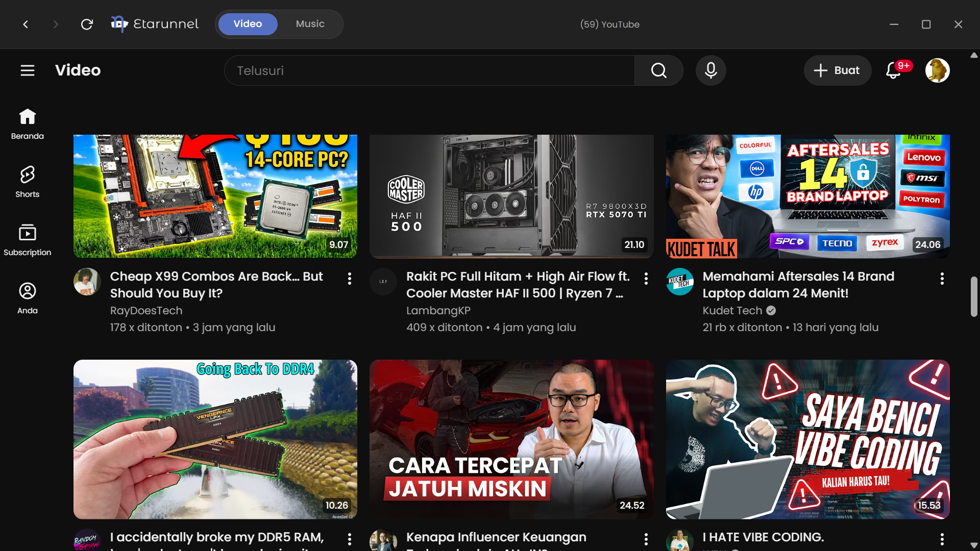
Task: Switch to the Video mode tab
Action: [248, 24]
